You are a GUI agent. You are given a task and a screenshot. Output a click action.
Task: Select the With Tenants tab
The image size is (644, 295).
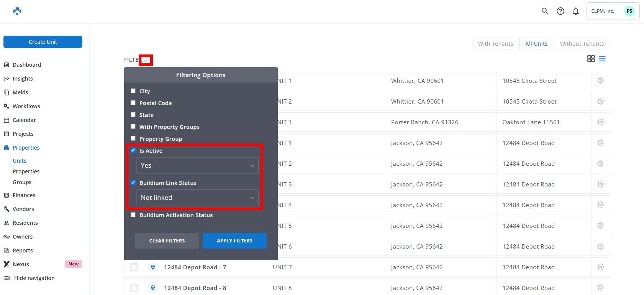pos(495,44)
